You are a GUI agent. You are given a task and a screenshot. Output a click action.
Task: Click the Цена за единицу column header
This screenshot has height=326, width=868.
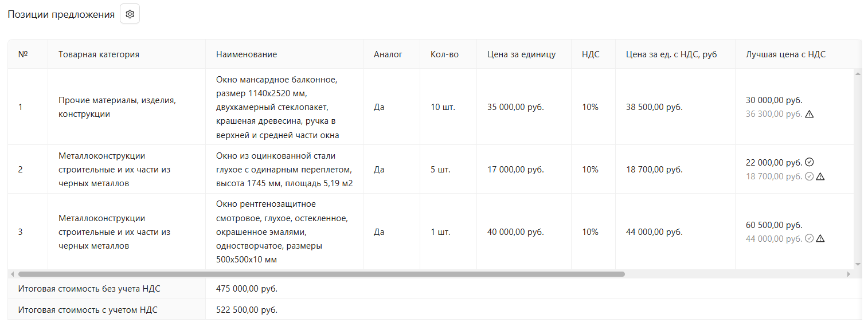[521, 54]
